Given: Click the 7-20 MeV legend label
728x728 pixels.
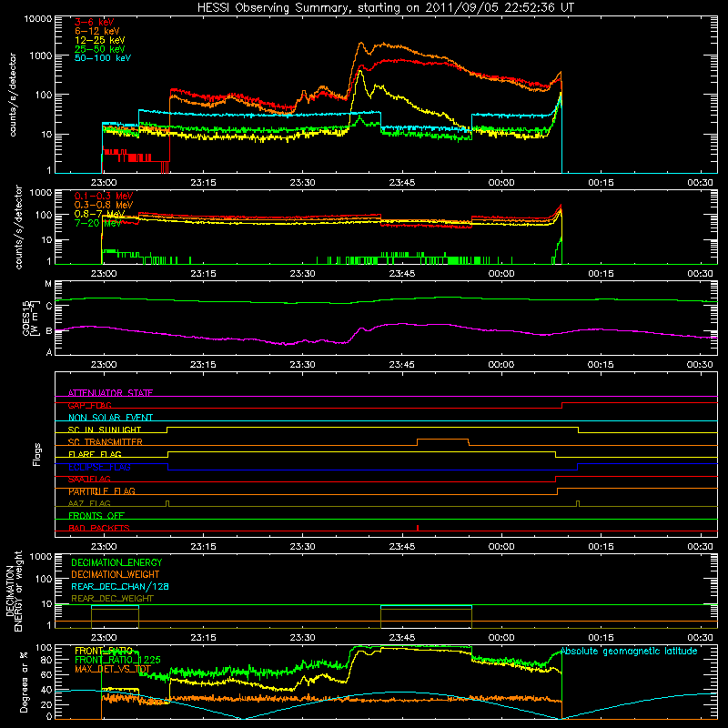Looking at the screenshot, I should pyautogui.click(x=97, y=223).
